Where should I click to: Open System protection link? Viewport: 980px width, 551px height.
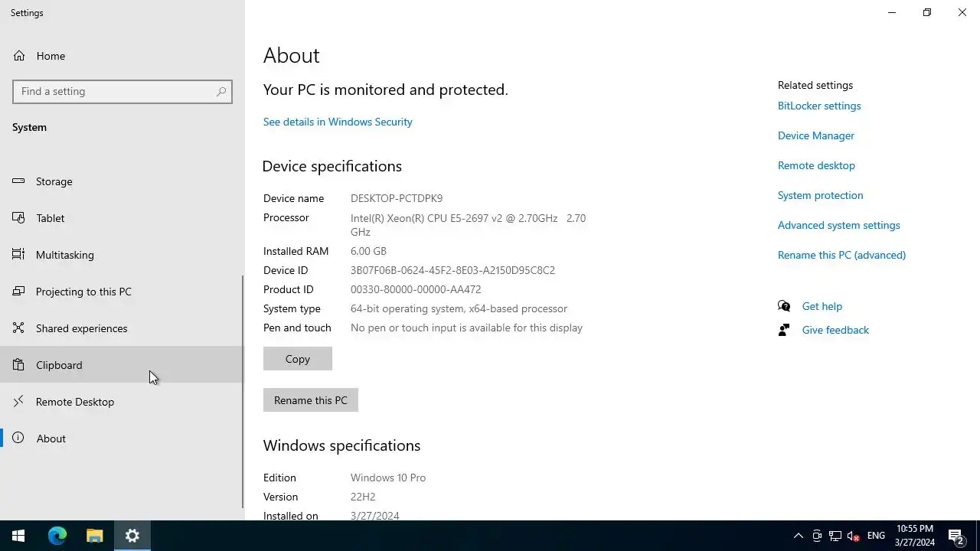[x=820, y=195]
